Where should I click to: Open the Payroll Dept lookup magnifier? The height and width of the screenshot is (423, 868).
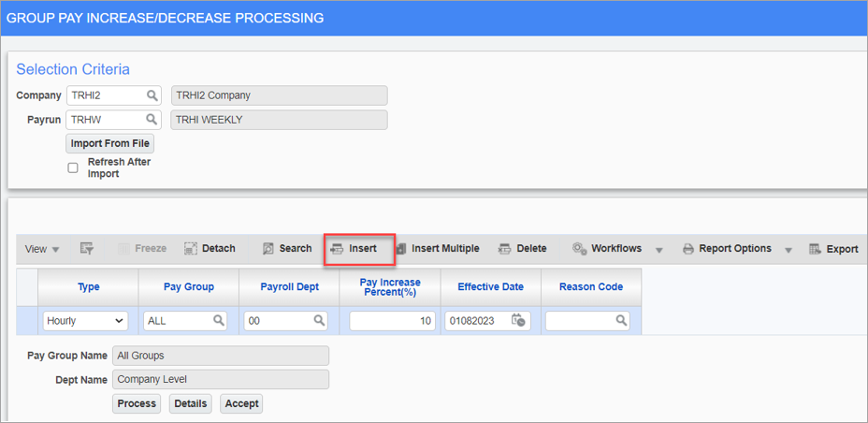(x=319, y=320)
